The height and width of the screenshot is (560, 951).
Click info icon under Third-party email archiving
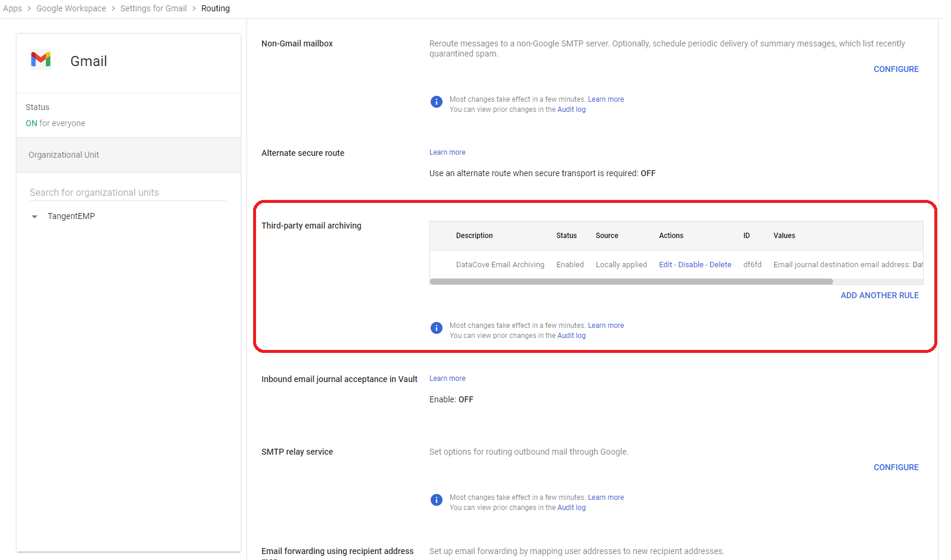pos(436,328)
